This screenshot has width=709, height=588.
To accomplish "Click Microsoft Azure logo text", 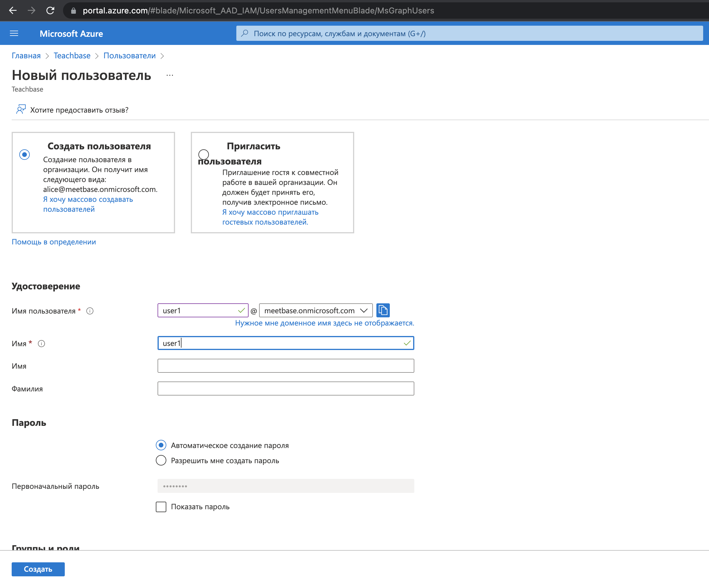I will click(71, 34).
